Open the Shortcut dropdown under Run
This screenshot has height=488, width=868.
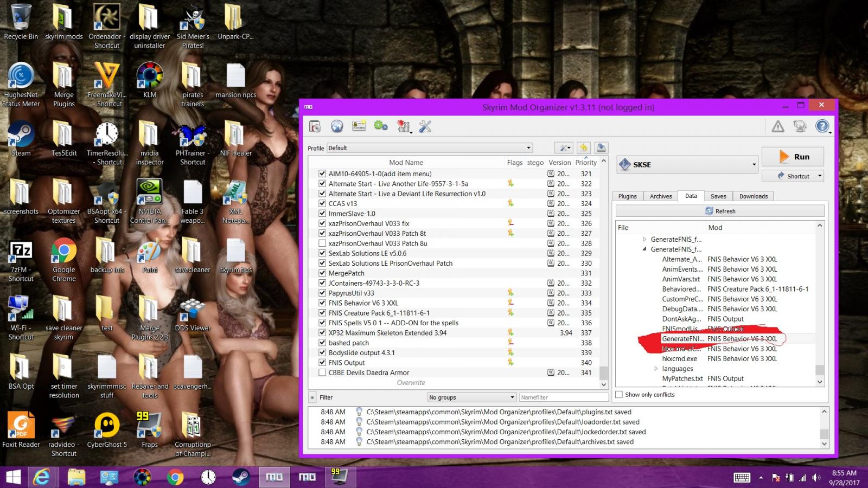(793, 176)
